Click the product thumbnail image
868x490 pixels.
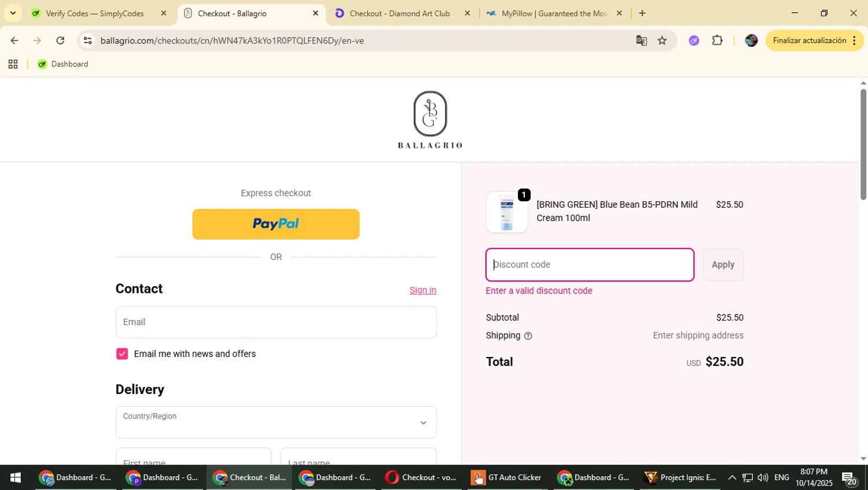point(507,212)
